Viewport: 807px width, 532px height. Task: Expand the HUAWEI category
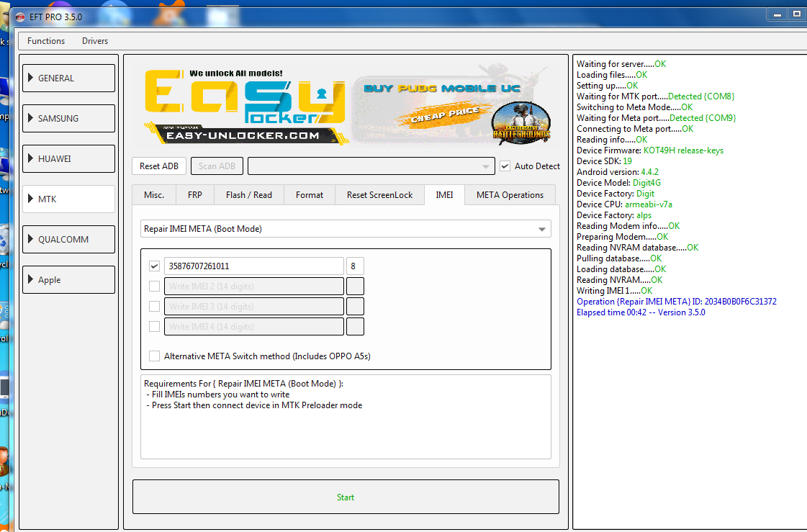[x=68, y=158]
